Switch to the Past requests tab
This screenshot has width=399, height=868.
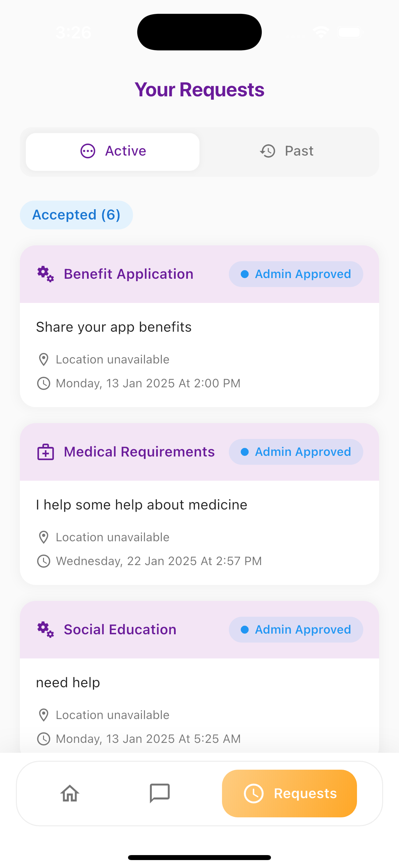(x=287, y=152)
